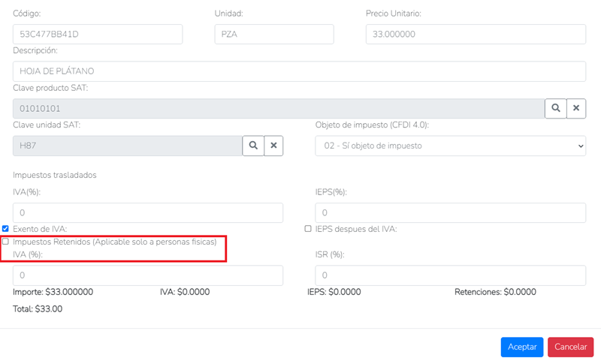The width and height of the screenshot is (601, 364).
Task: Edit the Precio Unitario field
Action: 476,34
